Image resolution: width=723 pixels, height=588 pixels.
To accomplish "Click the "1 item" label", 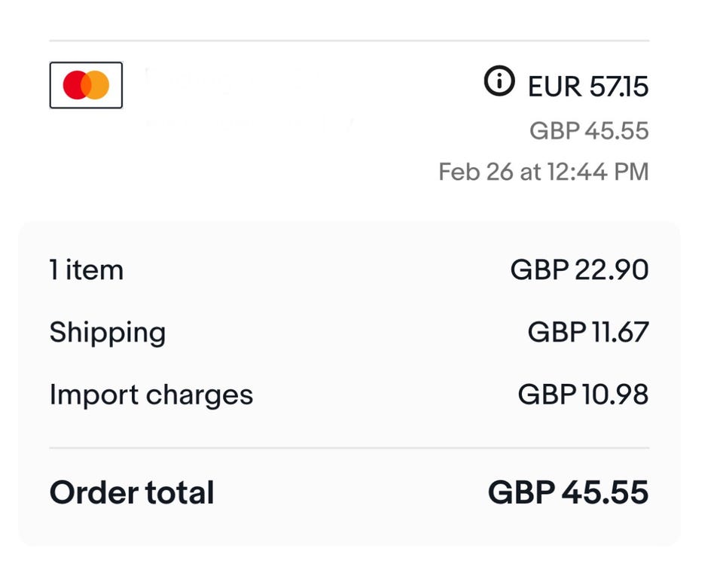I will point(86,270).
